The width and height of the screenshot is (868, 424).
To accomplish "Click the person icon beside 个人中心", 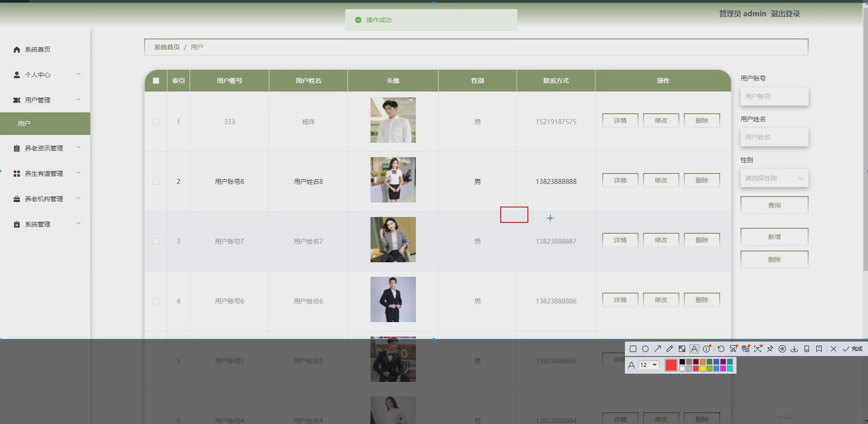I will [17, 75].
